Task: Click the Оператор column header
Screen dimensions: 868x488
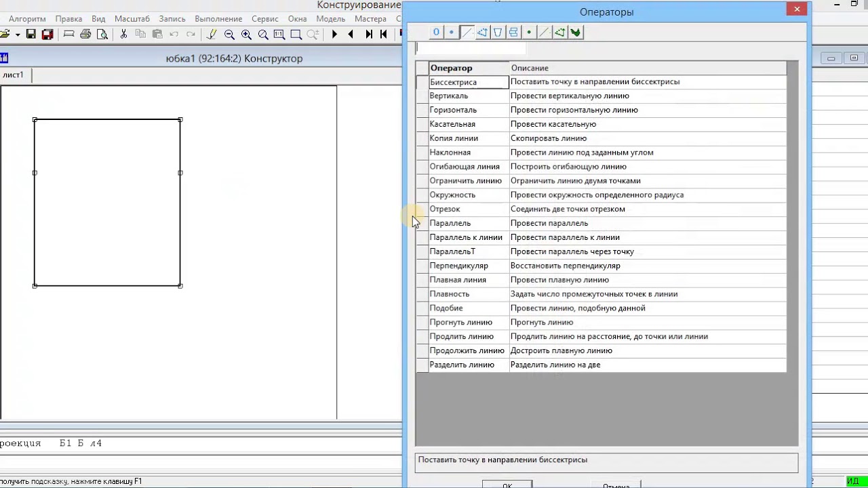Action: [x=469, y=68]
